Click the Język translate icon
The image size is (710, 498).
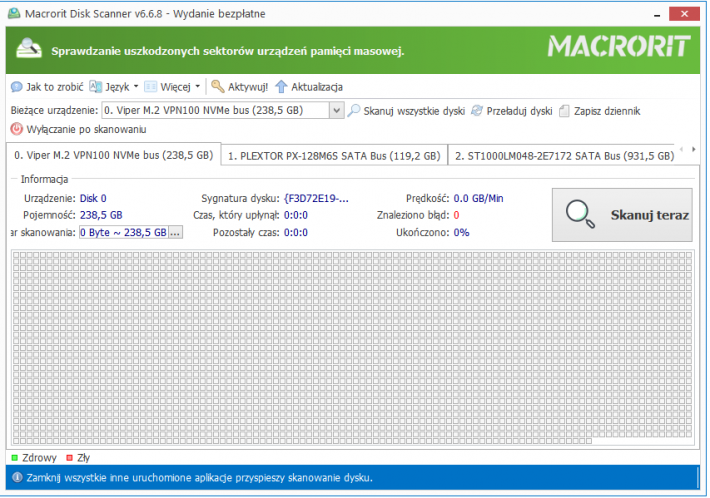point(96,86)
